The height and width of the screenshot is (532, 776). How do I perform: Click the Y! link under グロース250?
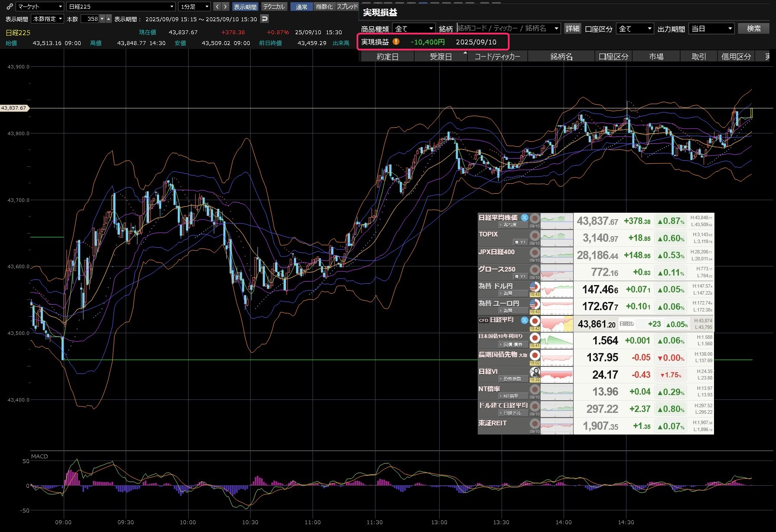point(520,276)
